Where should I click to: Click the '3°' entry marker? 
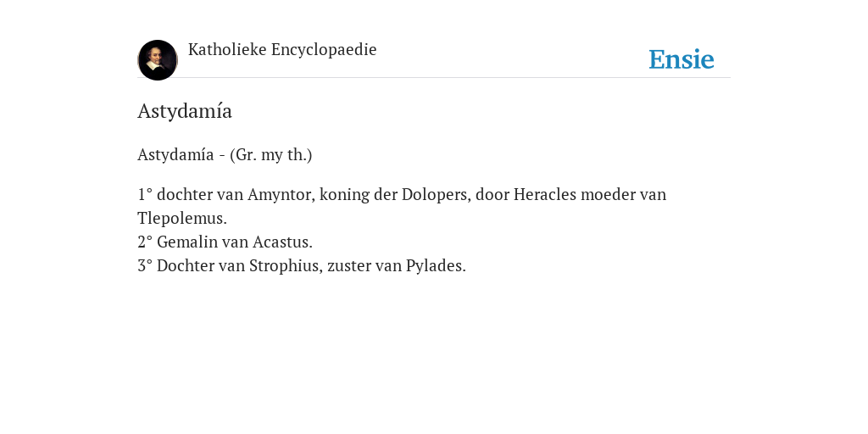(145, 266)
